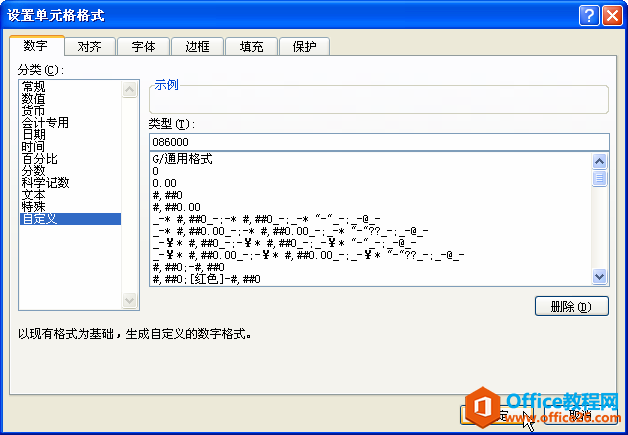Click the type list scrollbar thumb
The height and width of the screenshot is (435, 628).
click(600, 178)
